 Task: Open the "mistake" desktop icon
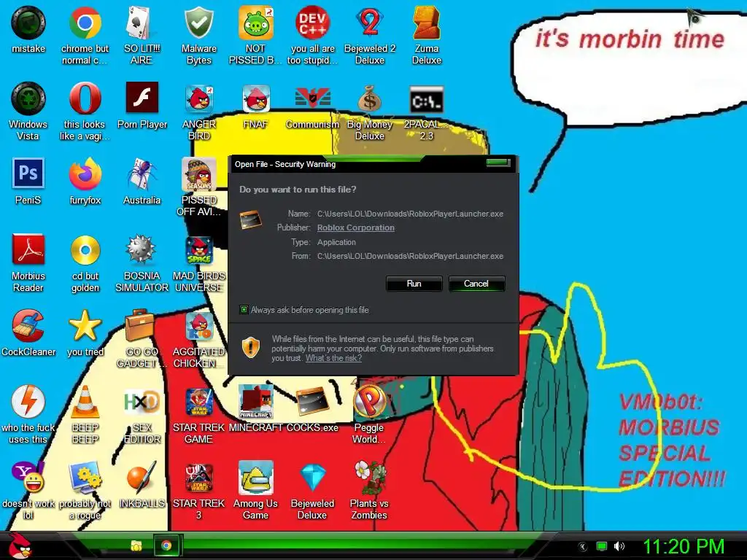(x=28, y=24)
